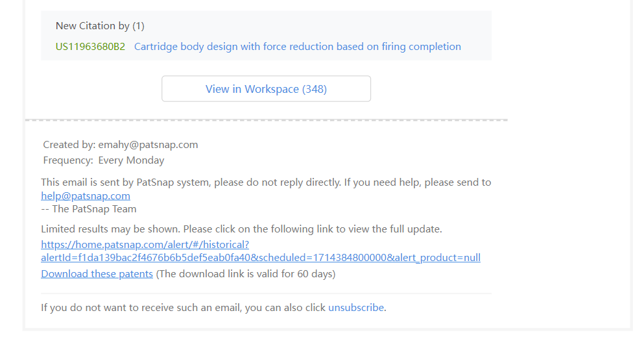Click the Created by label
The image size is (644, 337).
69,145
